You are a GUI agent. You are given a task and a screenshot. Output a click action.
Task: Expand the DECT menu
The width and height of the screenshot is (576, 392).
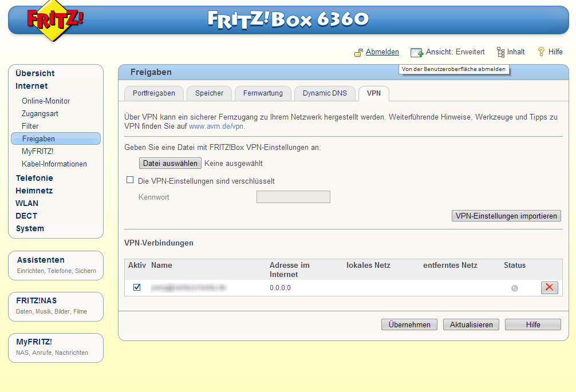click(26, 216)
